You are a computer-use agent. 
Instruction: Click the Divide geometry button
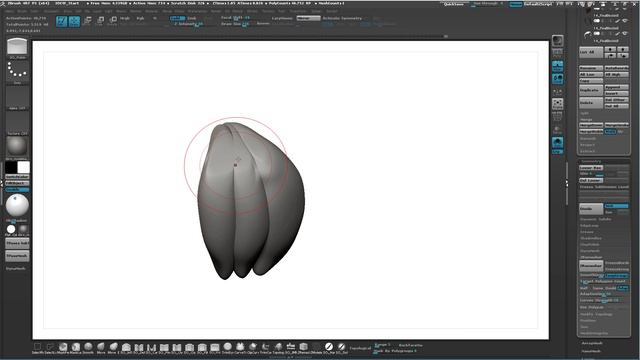(x=591, y=209)
